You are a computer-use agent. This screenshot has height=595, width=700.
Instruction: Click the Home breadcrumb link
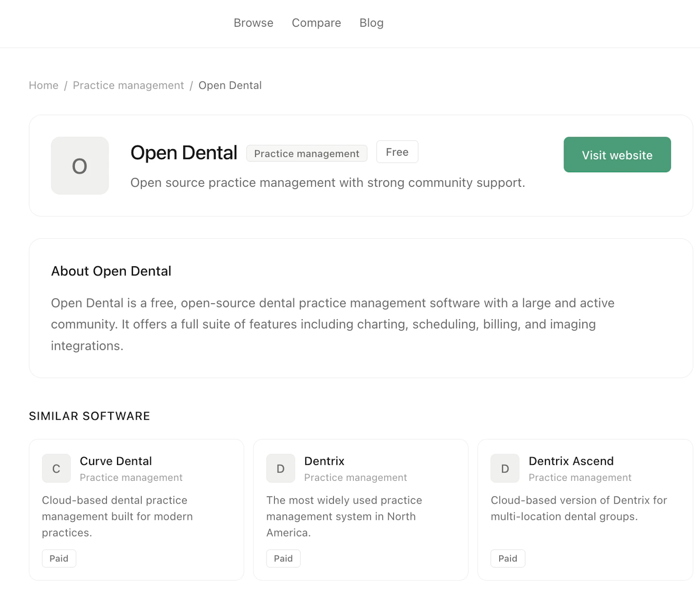(44, 85)
